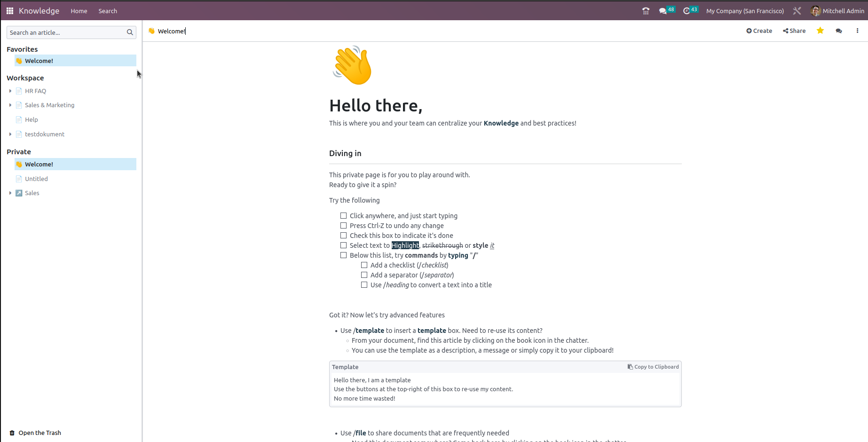Click the testdokument page icon

(19, 134)
